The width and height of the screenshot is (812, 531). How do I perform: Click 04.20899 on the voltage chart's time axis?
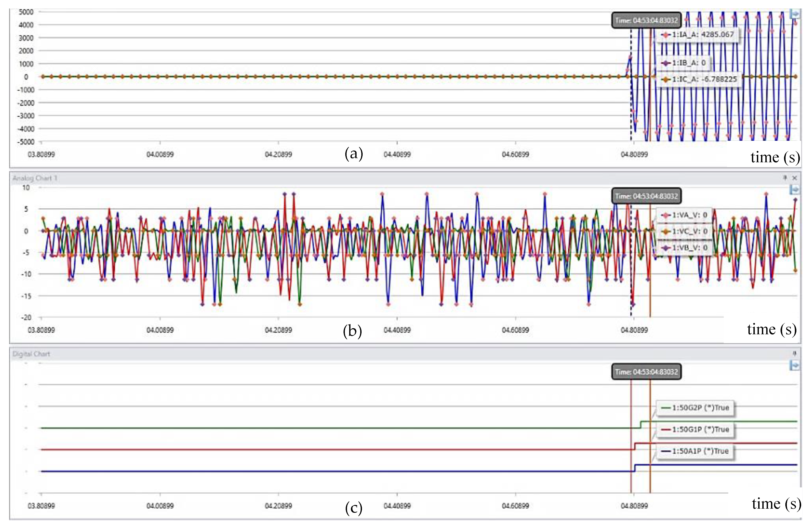[278, 330]
